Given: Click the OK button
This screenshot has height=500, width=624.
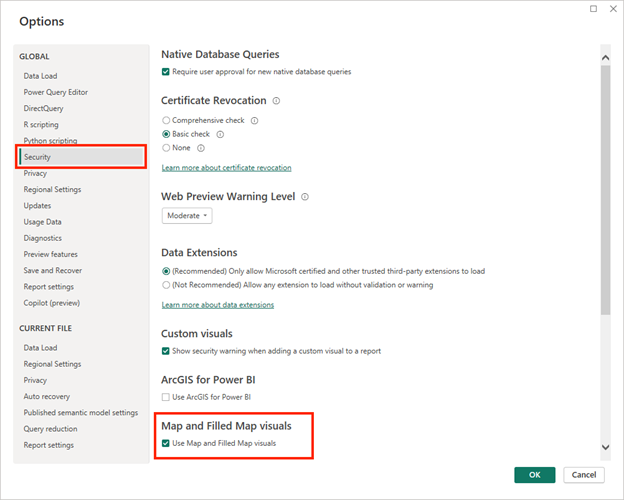Looking at the screenshot, I should (534, 475).
